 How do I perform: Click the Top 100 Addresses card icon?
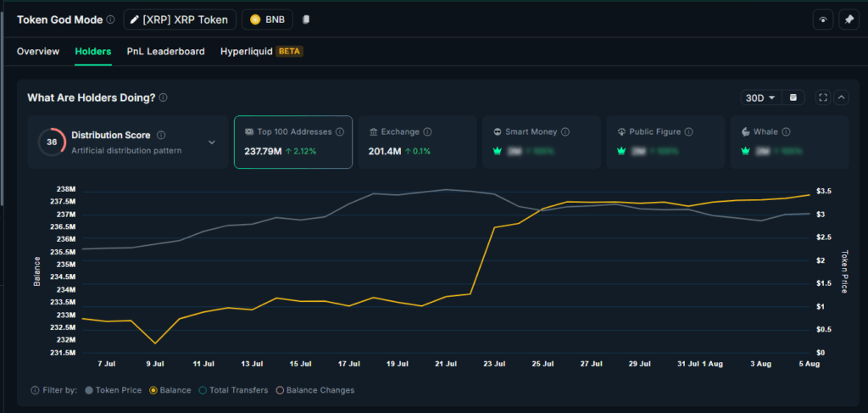click(249, 132)
